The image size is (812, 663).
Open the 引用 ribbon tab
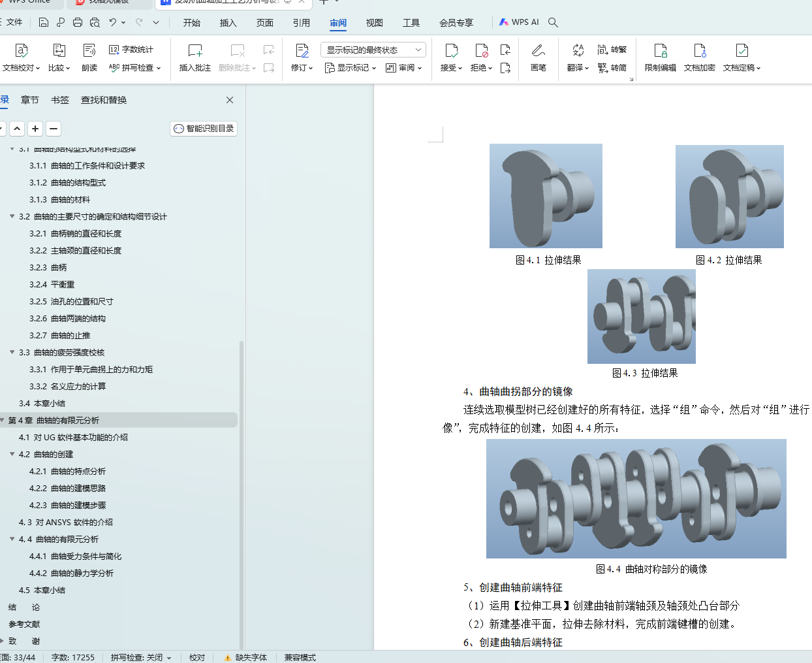[302, 23]
